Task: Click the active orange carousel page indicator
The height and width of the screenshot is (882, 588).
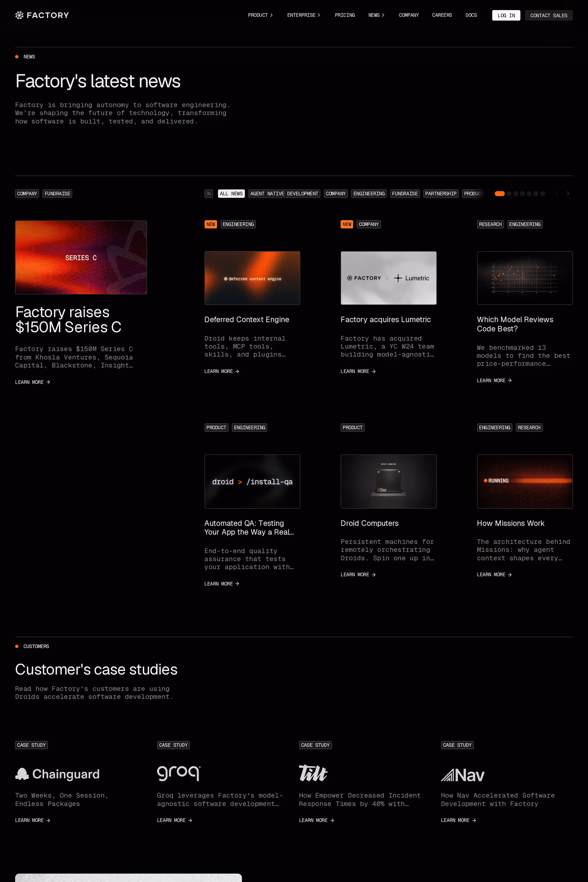Action: pos(500,194)
